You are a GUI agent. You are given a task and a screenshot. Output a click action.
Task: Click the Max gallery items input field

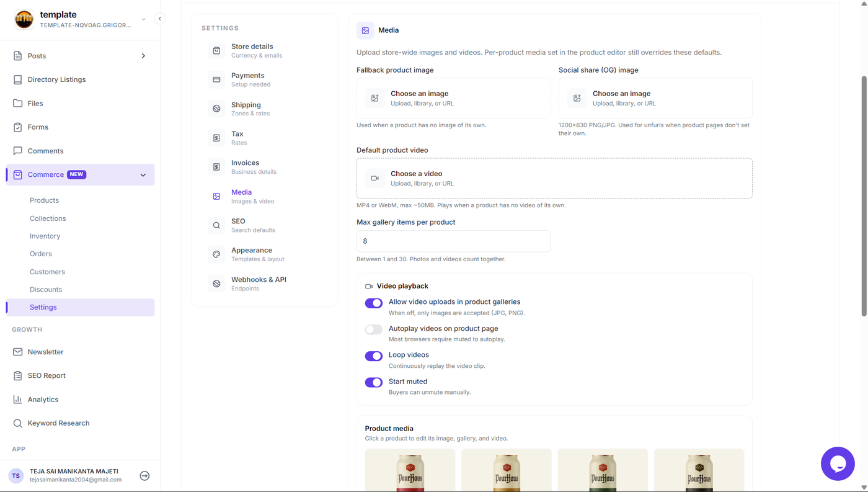point(453,241)
